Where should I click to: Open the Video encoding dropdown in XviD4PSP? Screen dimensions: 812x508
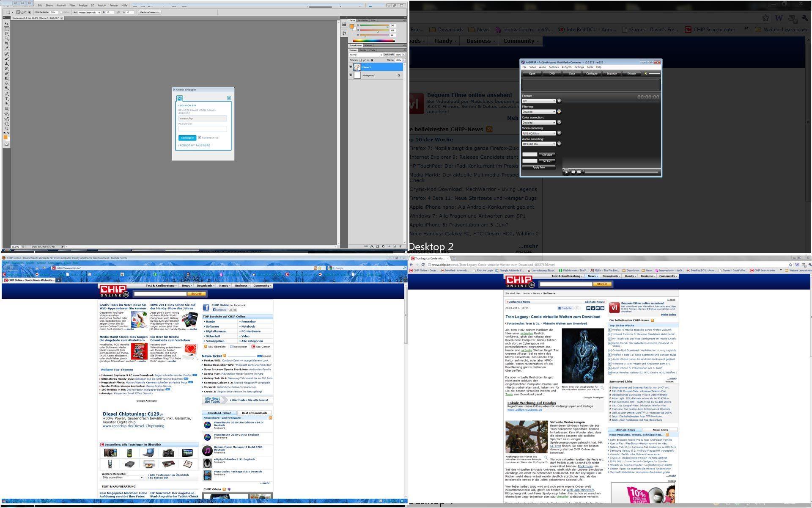tap(539, 133)
